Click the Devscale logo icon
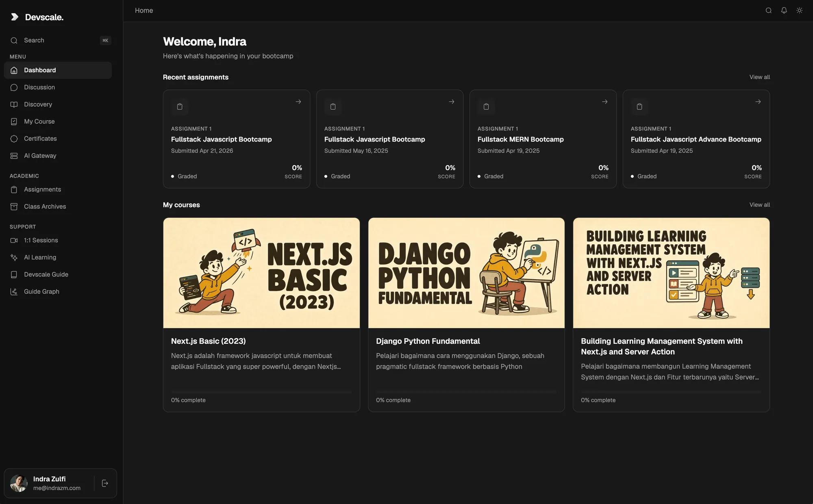 click(x=15, y=17)
